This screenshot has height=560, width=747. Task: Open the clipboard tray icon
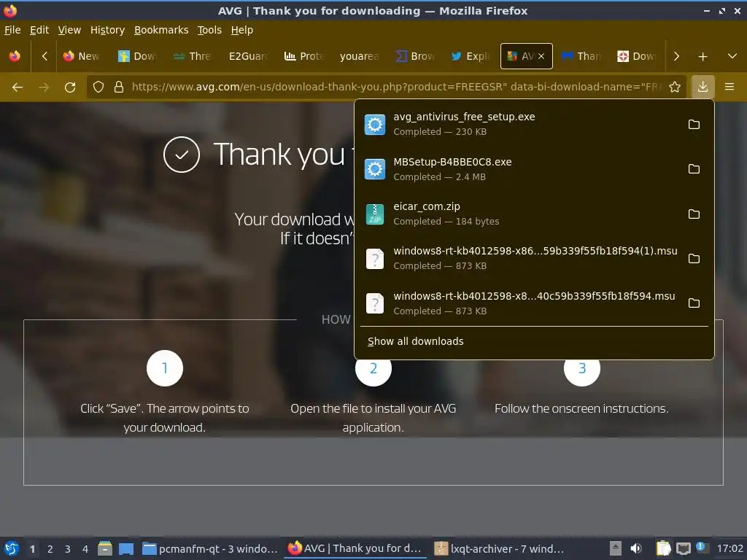click(663, 548)
